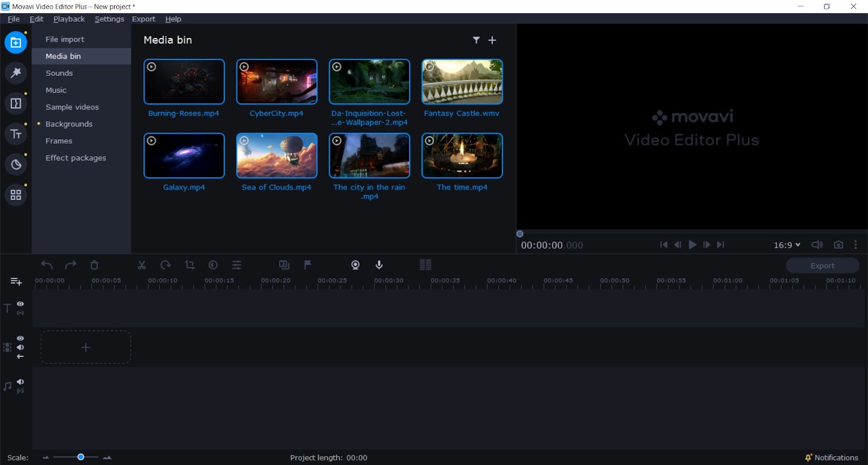Add a new track on timeline

pos(16,281)
